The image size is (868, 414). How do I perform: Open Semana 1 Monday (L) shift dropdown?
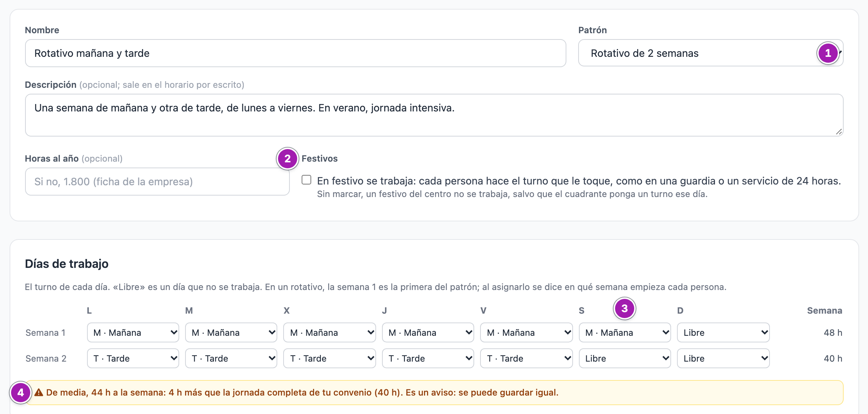tap(133, 332)
